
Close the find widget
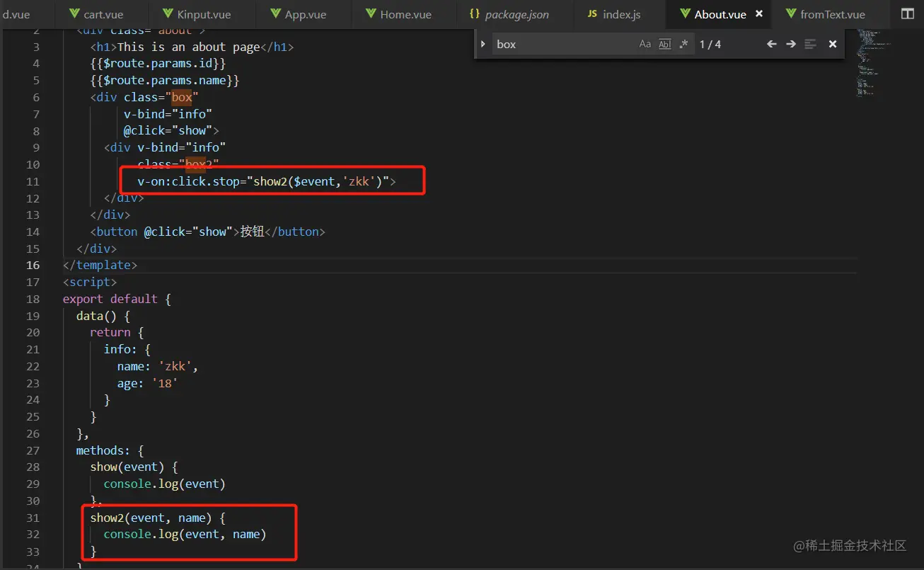[x=833, y=44]
